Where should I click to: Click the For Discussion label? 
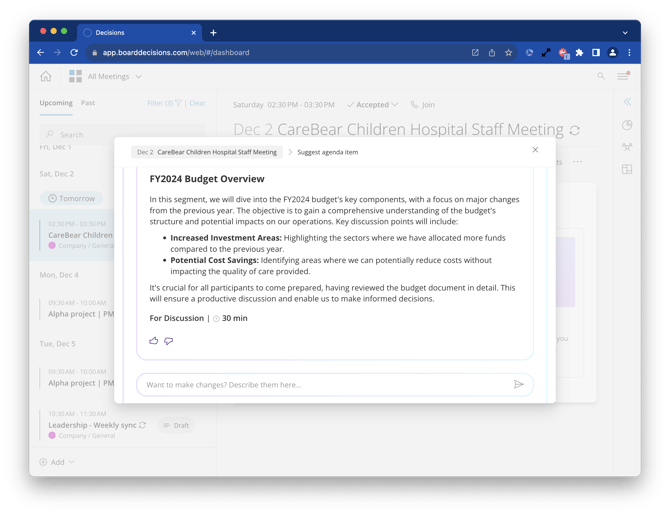[x=176, y=318]
